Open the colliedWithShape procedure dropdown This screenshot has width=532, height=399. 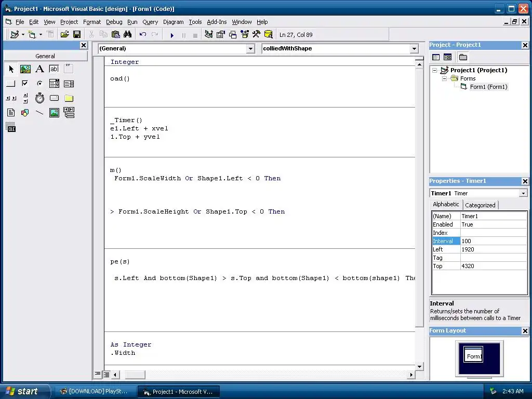tap(414, 48)
